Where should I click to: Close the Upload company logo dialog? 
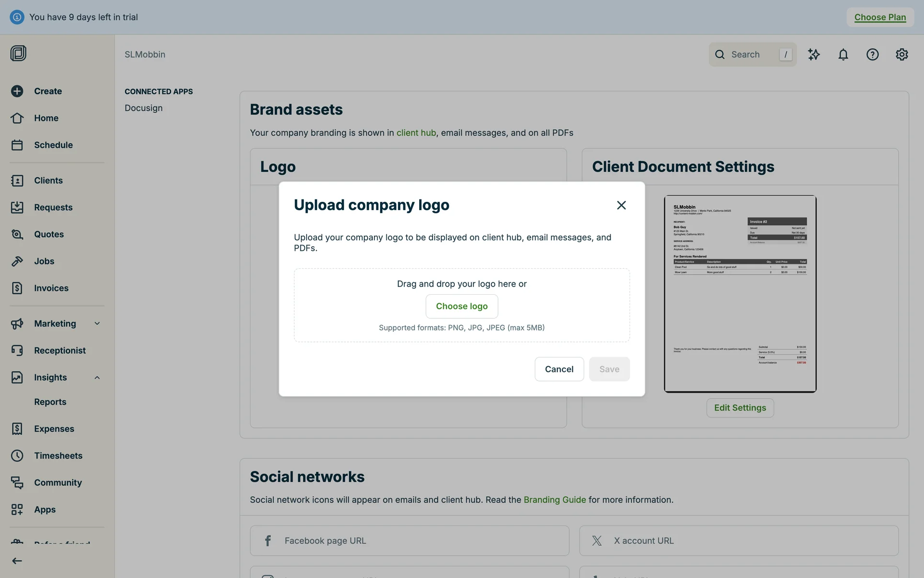point(621,205)
